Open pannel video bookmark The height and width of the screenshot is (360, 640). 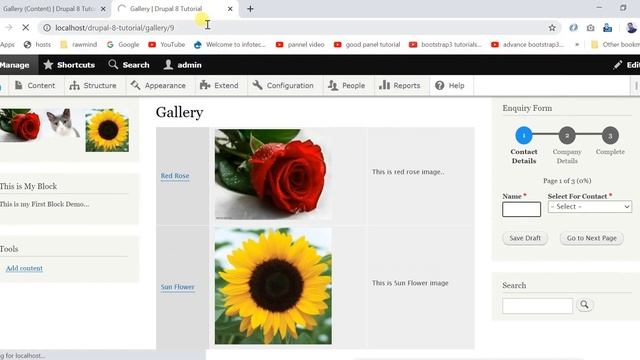[300, 44]
